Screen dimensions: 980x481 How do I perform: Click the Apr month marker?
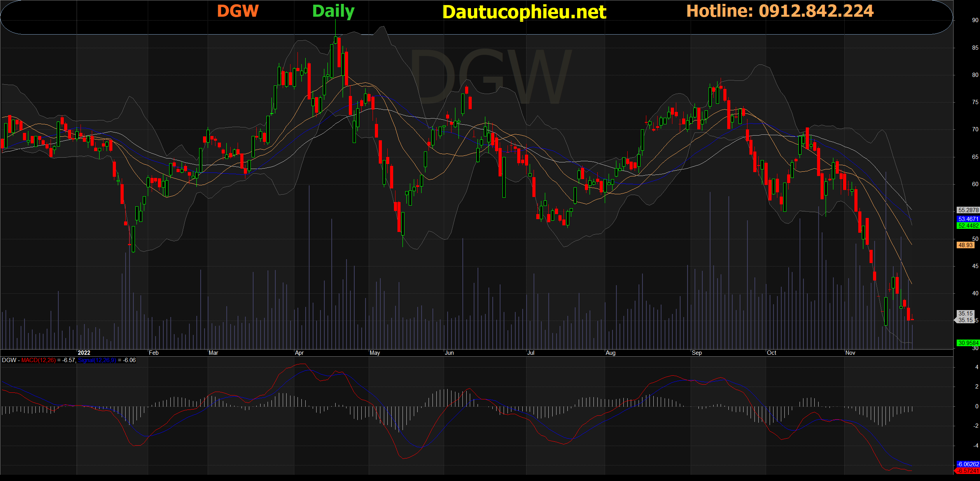click(299, 353)
